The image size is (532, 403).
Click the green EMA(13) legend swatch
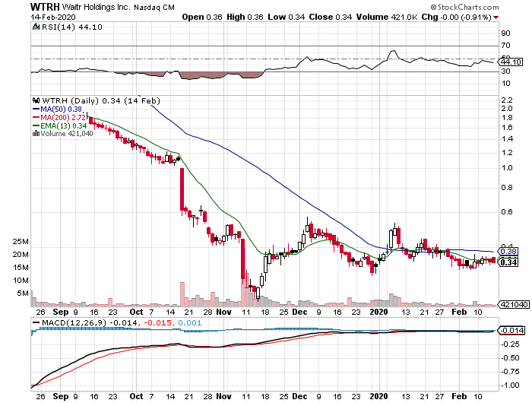(x=33, y=125)
